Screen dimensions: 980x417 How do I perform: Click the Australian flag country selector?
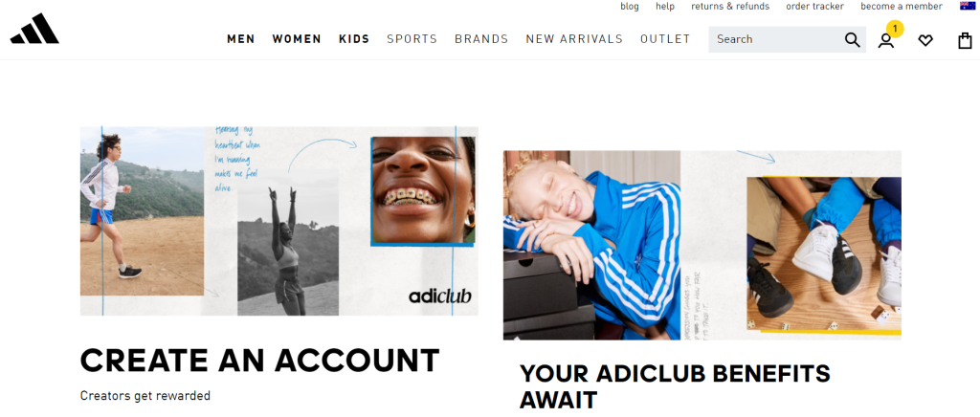point(968,7)
